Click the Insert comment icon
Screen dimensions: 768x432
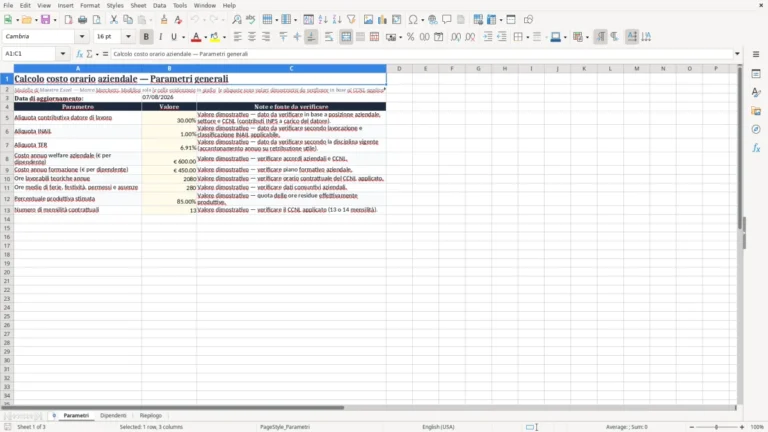pos(447,20)
